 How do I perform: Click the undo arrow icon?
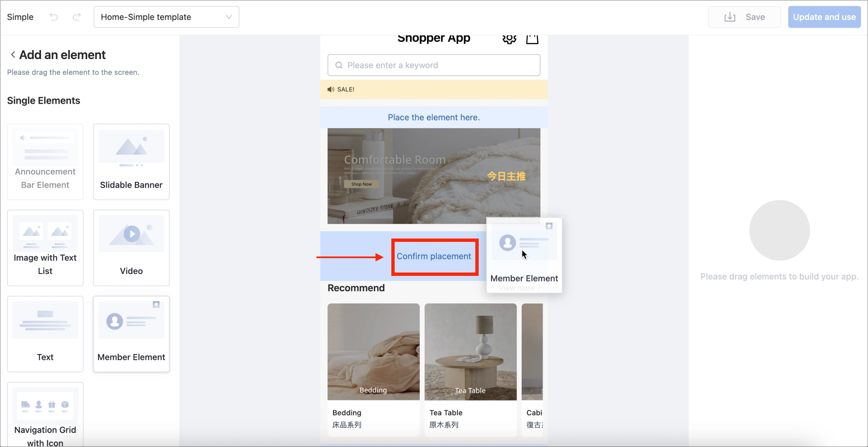coord(54,17)
